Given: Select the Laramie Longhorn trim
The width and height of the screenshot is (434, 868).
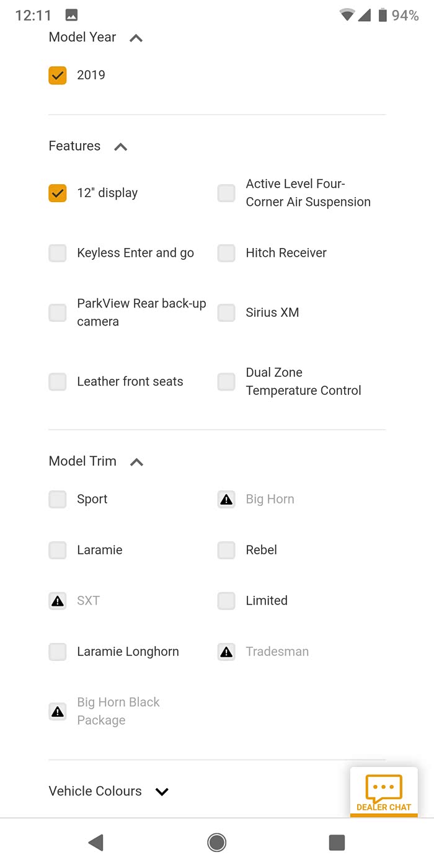Looking at the screenshot, I should pos(58,652).
